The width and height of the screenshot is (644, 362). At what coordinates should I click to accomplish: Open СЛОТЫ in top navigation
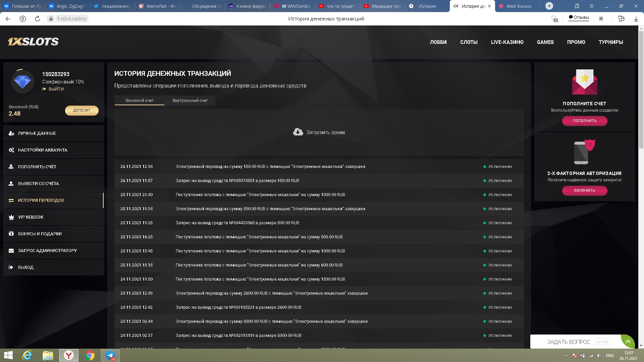click(x=469, y=42)
